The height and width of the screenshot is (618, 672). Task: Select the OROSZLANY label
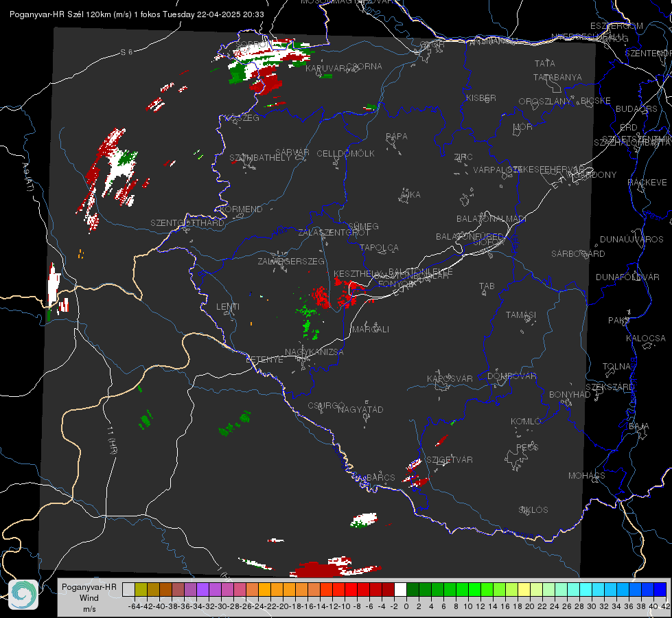click(x=545, y=101)
